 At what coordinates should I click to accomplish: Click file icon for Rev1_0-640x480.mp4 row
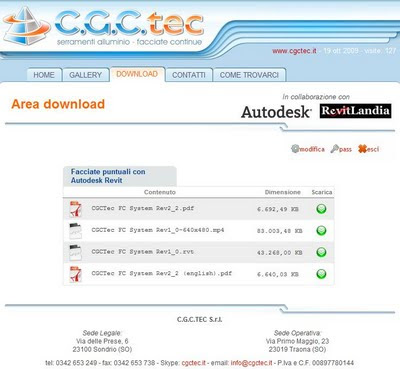(75, 231)
